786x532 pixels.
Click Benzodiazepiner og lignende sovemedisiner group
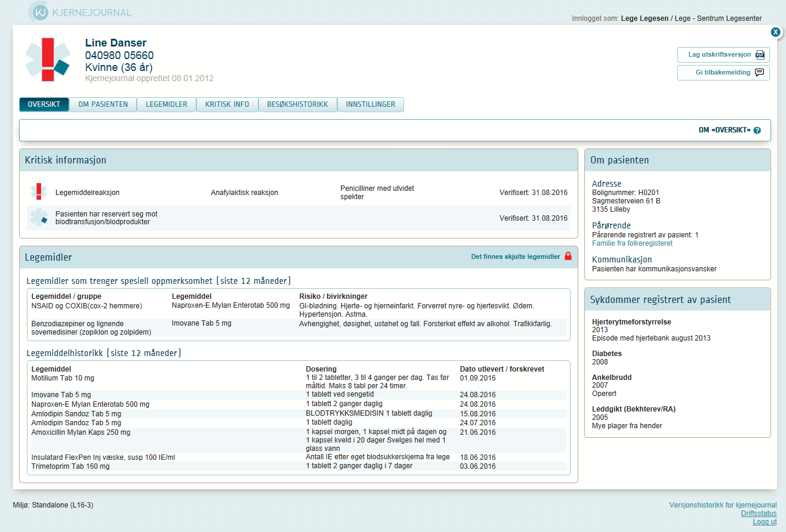pos(91,327)
